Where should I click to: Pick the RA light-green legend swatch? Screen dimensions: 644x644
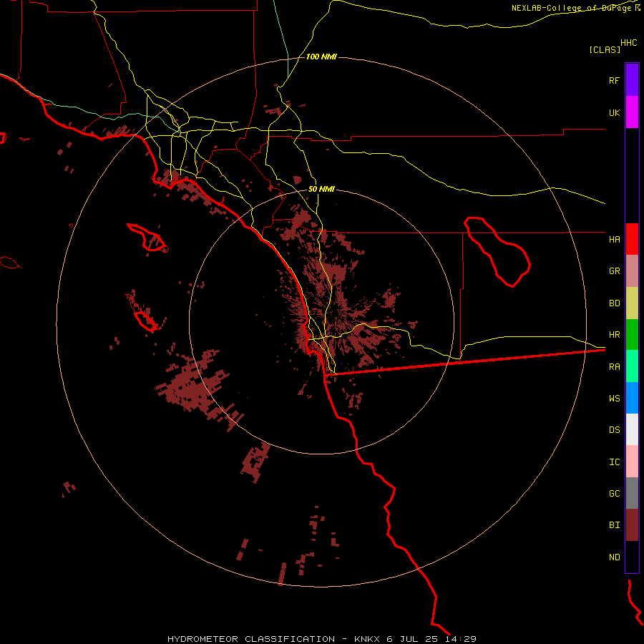tap(632, 366)
